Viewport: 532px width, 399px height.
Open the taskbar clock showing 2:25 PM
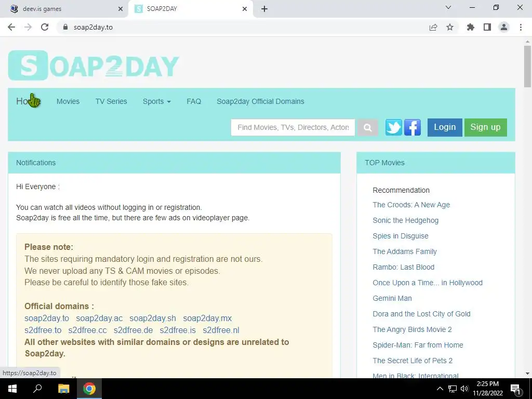tap(487, 389)
